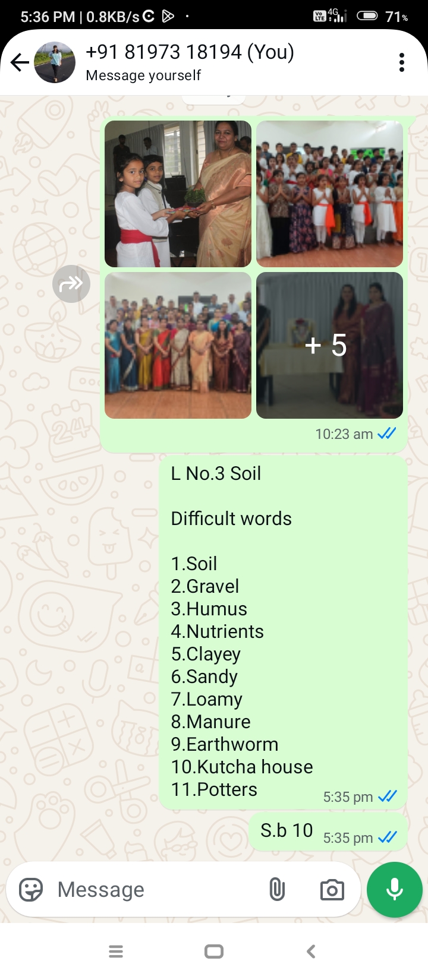Open the profile picture in the header

pos(55,62)
